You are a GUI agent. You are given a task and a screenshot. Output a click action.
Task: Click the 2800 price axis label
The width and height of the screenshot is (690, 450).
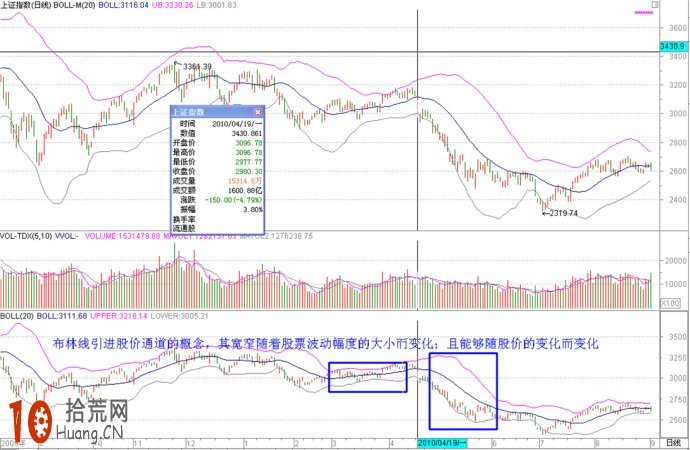point(677,142)
